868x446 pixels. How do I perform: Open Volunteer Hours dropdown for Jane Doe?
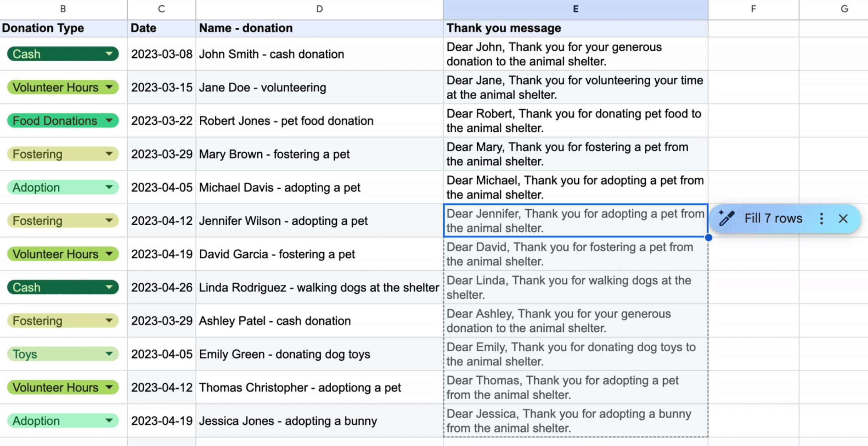click(x=109, y=87)
